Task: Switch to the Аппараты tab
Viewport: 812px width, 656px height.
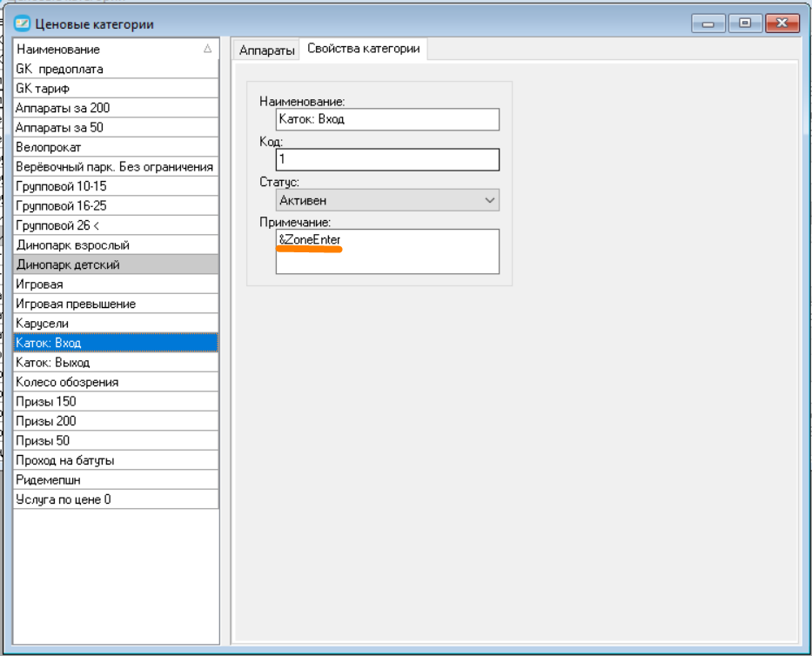Action: click(266, 50)
